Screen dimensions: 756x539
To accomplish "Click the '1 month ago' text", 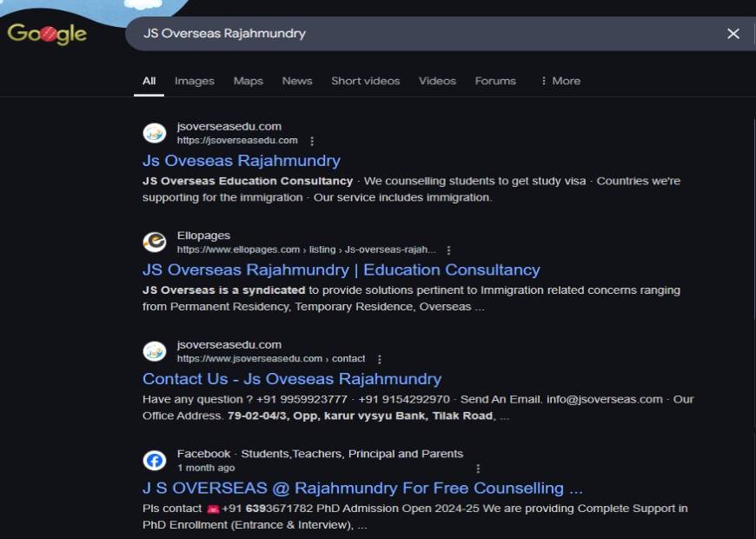I will click(206, 468).
